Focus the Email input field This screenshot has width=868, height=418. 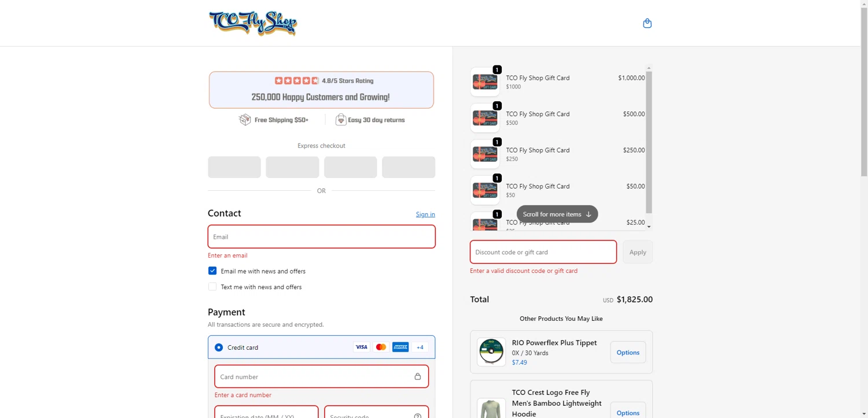(x=322, y=236)
